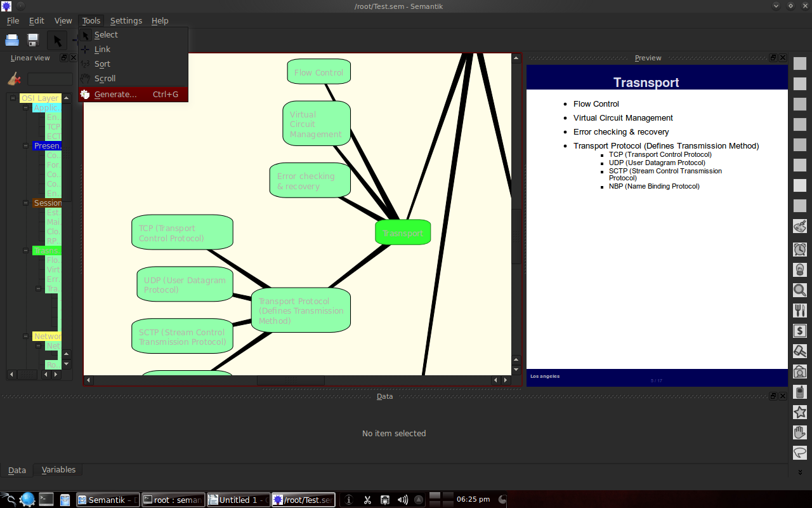Collapse the OSI Layer root node
812x508 pixels.
[x=13, y=98]
